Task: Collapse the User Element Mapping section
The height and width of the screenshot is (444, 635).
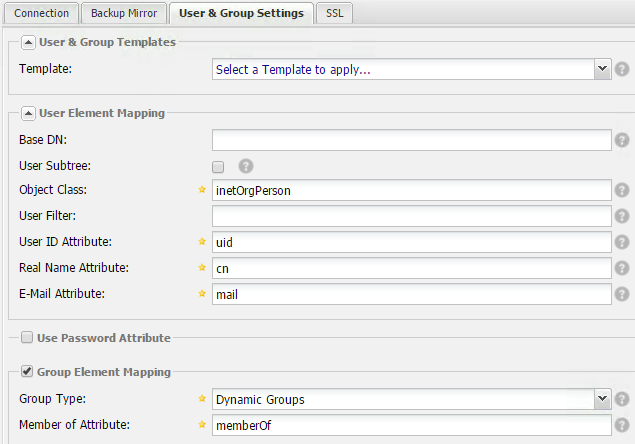Action: pos(28,113)
